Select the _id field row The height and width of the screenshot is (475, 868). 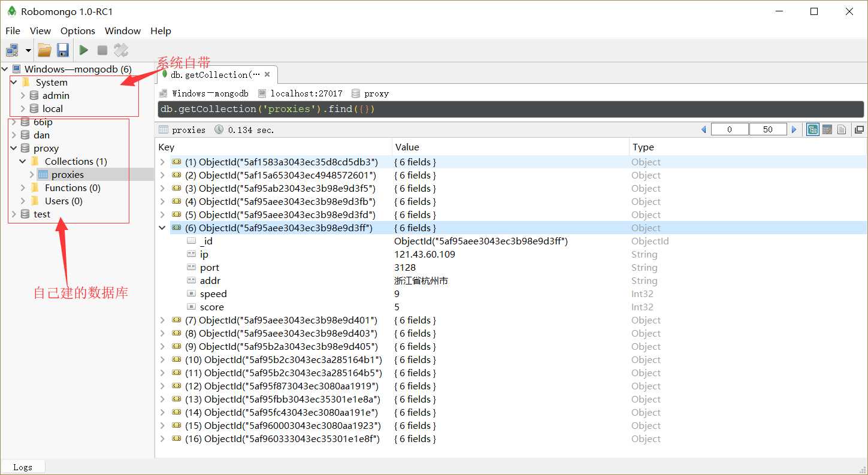click(510, 241)
